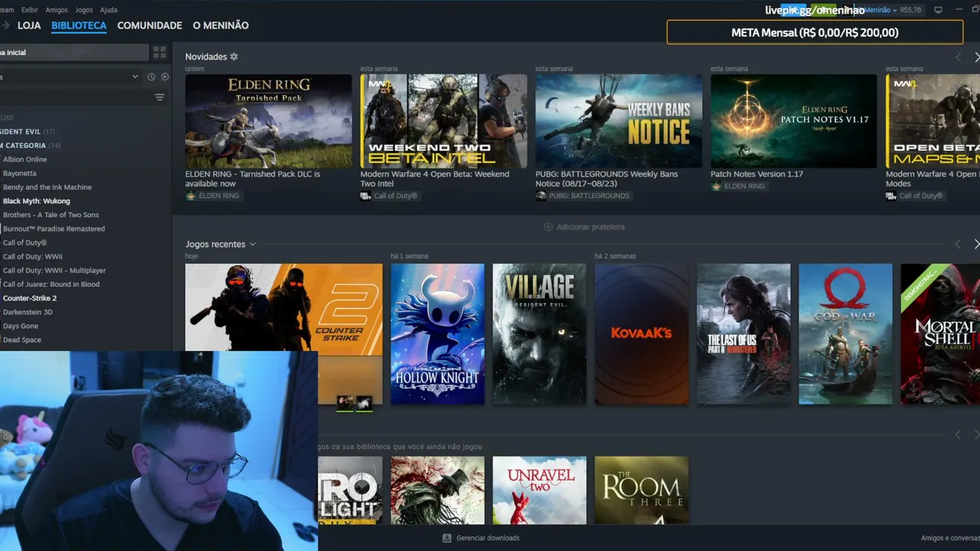Collapse the SEM CATEGORIA collection header
The image size is (980, 551).
coord(31,145)
